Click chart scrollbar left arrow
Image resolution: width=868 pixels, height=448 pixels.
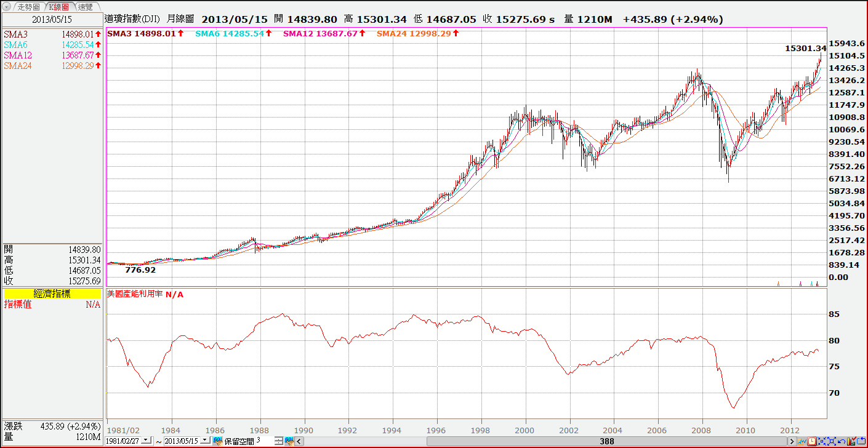[x=300, y=441]
